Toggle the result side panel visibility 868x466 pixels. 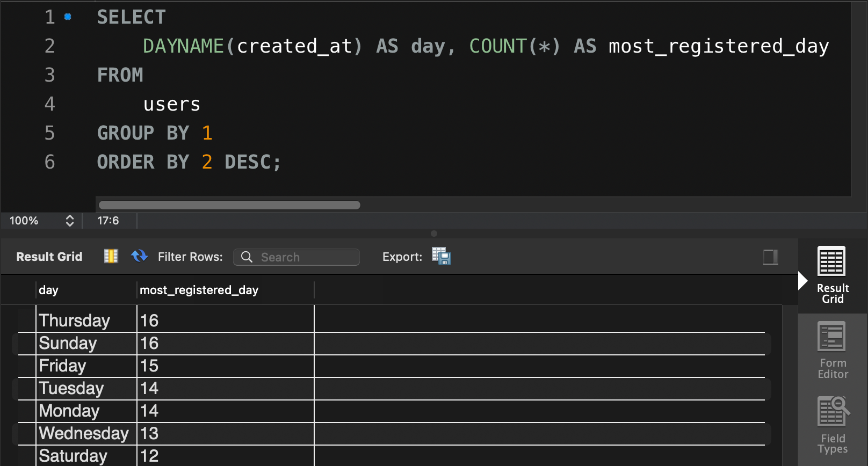coord(771,257)
